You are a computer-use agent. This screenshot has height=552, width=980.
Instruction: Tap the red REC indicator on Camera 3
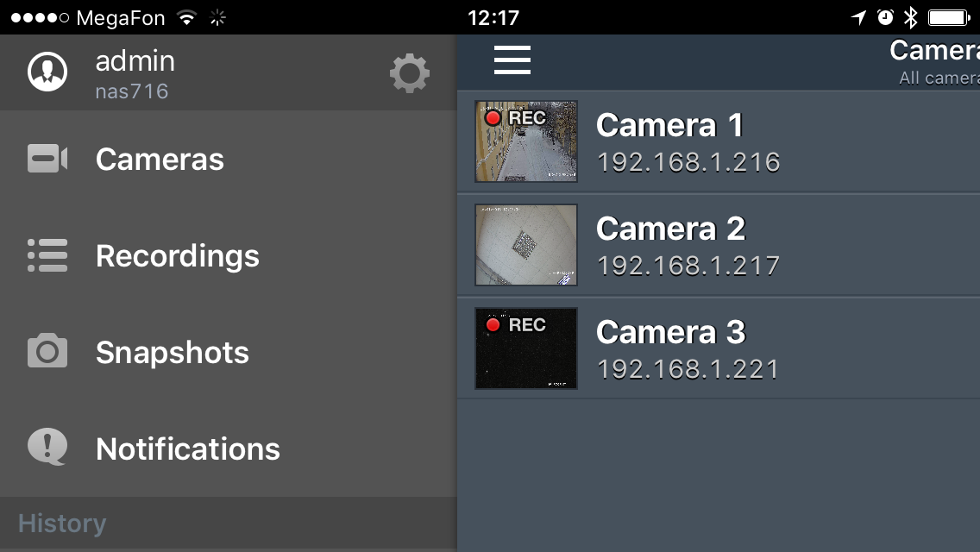[493, 325]
